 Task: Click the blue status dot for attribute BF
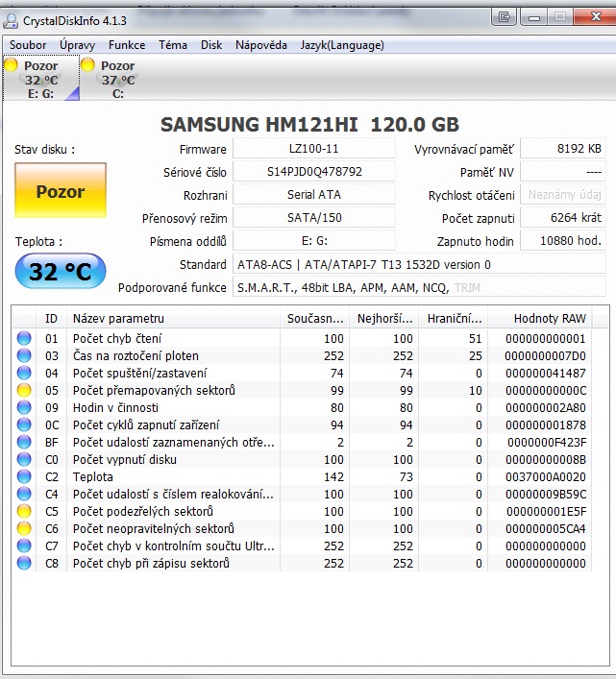[x=24, y=442]
